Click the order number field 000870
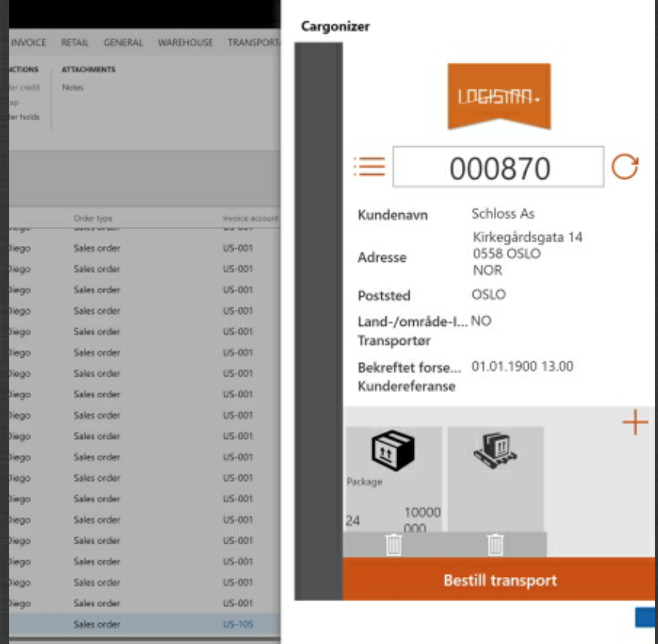The image size is (658, 644). coord(498,167)
